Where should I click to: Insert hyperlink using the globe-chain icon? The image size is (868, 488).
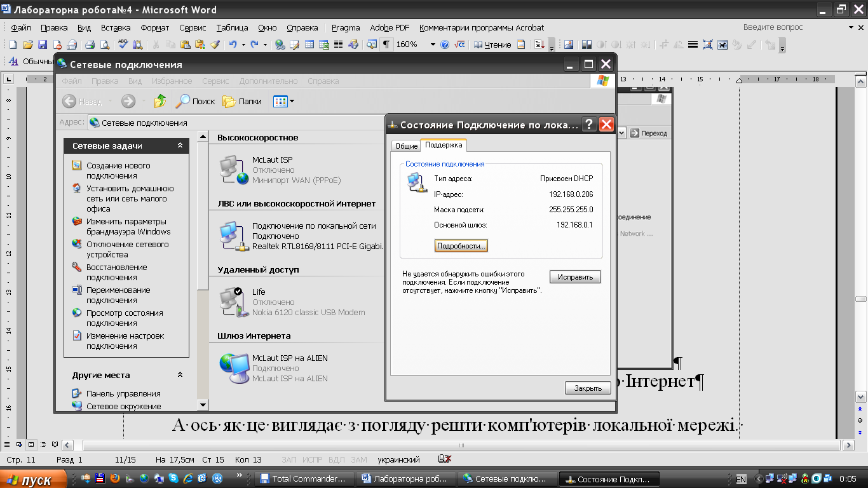pos(280,44)
